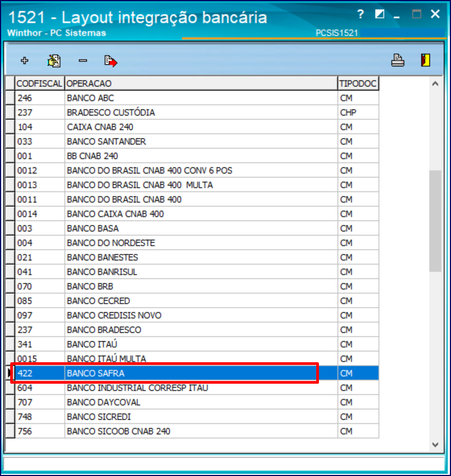This screenshot has height=476, width=451.
Task: Select the BANCO CAIXA CNAB 400 row
Action: coord(197,214)
